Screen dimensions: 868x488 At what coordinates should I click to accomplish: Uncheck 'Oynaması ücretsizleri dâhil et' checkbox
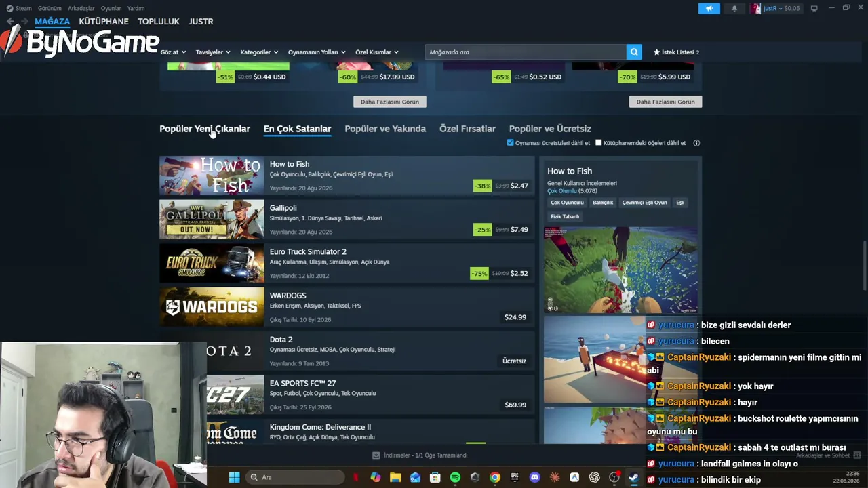(511, 143)
